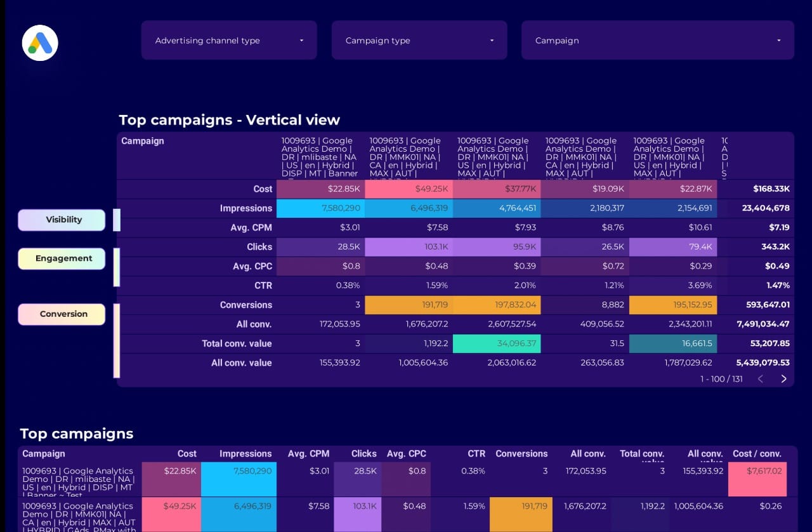Click the previous page arrow
The width and height of the screenshot is (812, 532).
(760, 379)
